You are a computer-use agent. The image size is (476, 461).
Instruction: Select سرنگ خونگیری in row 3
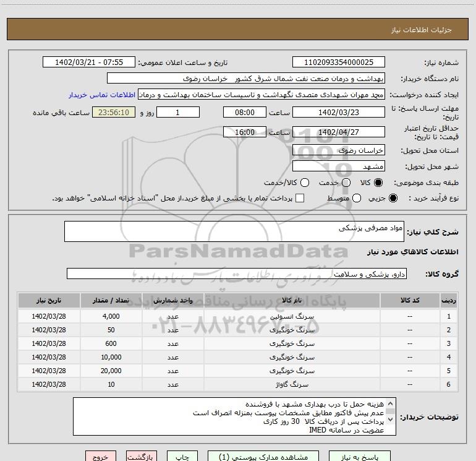point(292,343)
